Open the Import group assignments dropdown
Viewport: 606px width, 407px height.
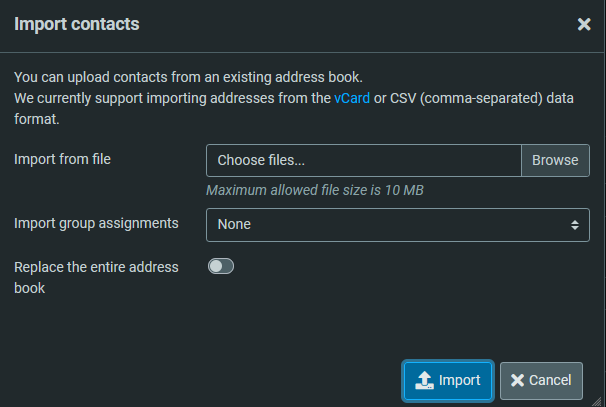[x=397, y=224]
